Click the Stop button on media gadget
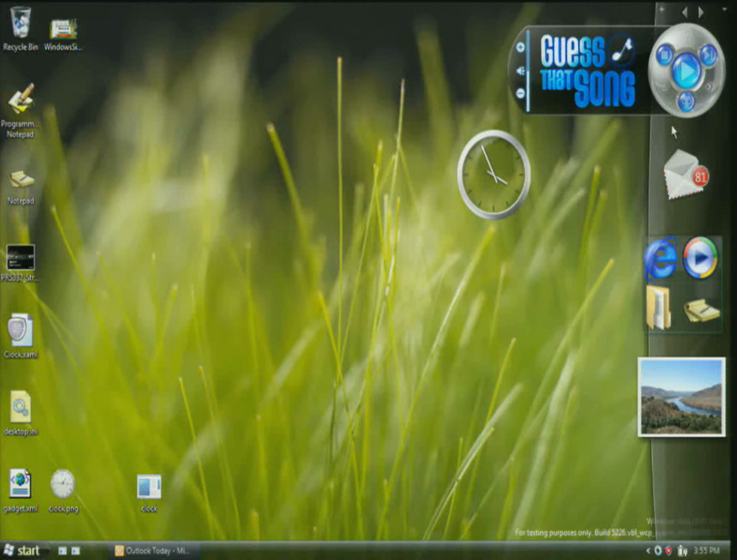This screenshot has width=737, height=560. [665, 55]
